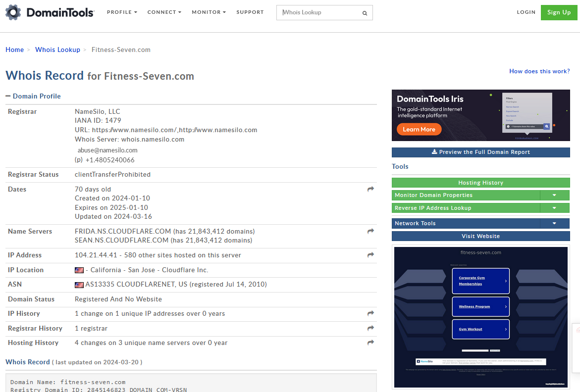The width and height of the screenshot is (580, 392).
Task: Click the share arrow in Hosting History row
Action: tap(370, 343)
